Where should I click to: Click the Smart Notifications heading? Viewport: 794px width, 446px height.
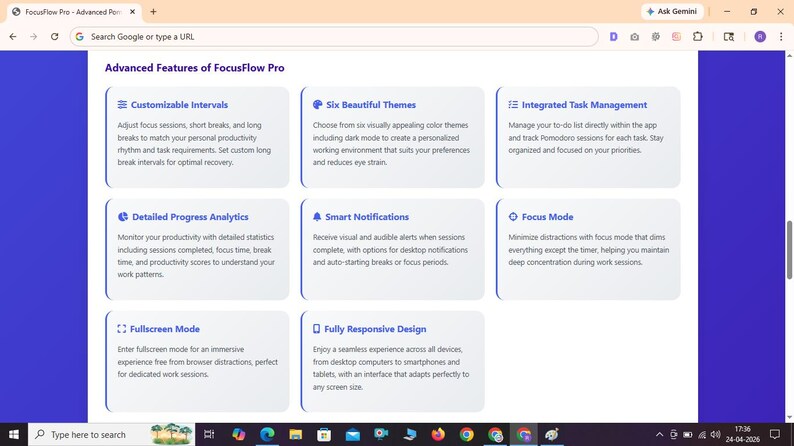click(367, 217)
